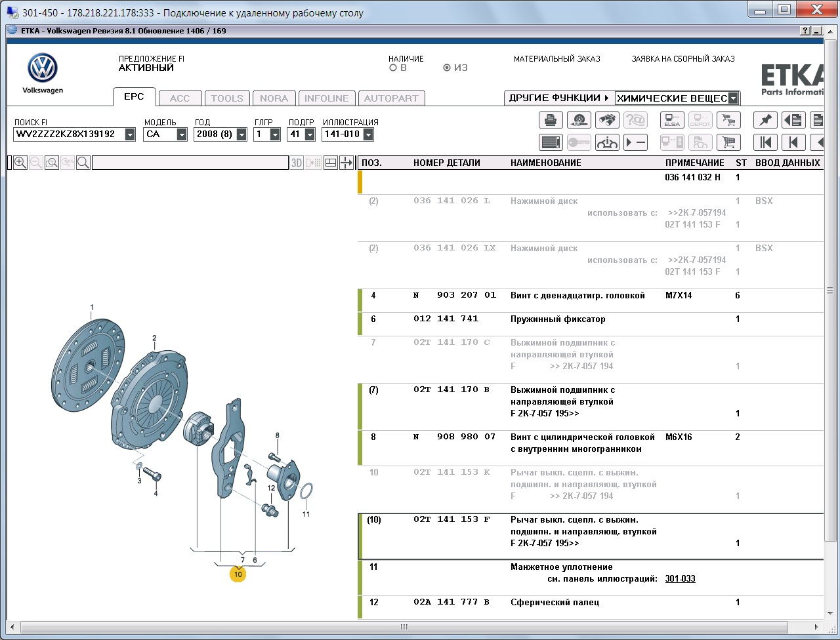Open the ПОИСК FI VIN dropdown
The image size is (840, 640).
click(130, 134)
